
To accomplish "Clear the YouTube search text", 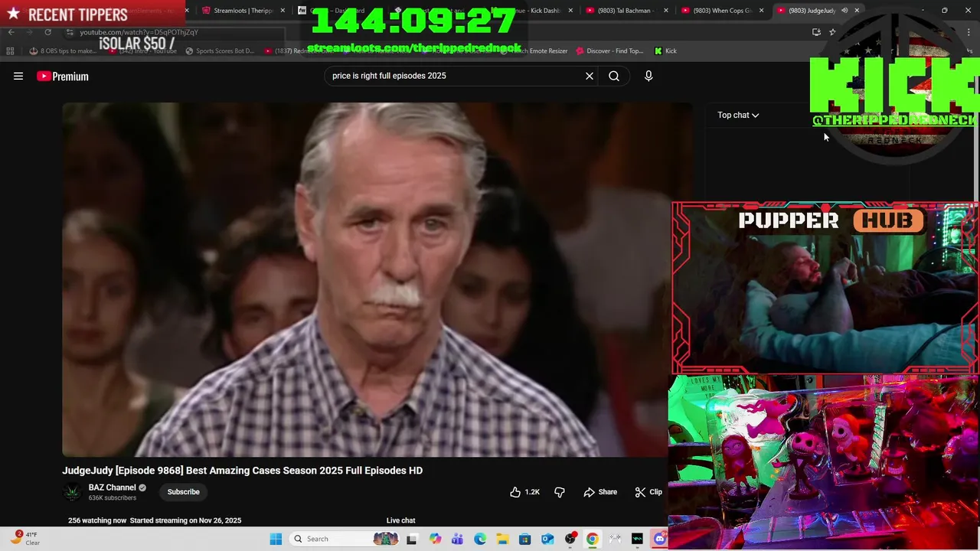I will coord(590,76).
